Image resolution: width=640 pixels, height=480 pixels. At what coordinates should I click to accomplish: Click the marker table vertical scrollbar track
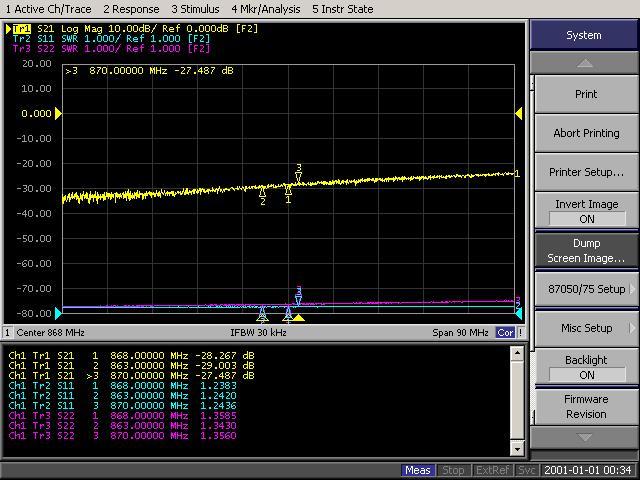(x=517, y=400)
